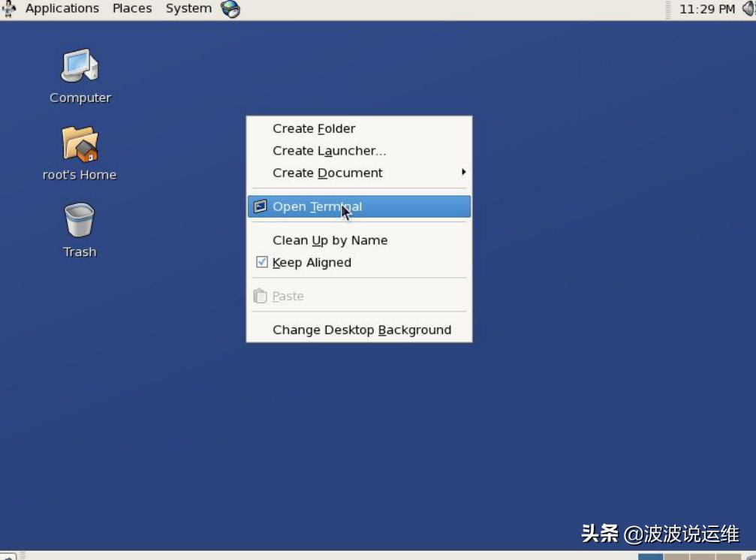
Task: Open the Places menu
Action: pos(132,9)
